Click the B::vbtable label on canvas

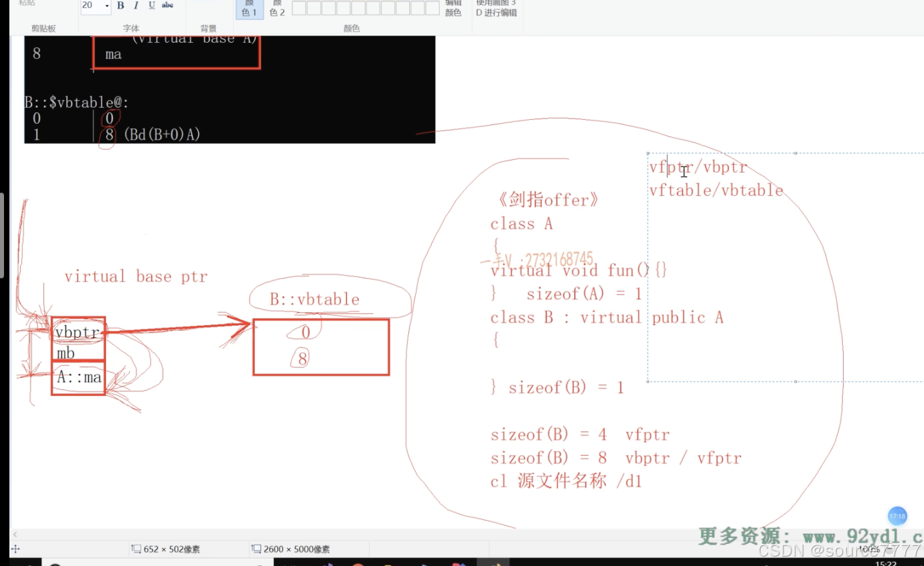click(315, 300)
